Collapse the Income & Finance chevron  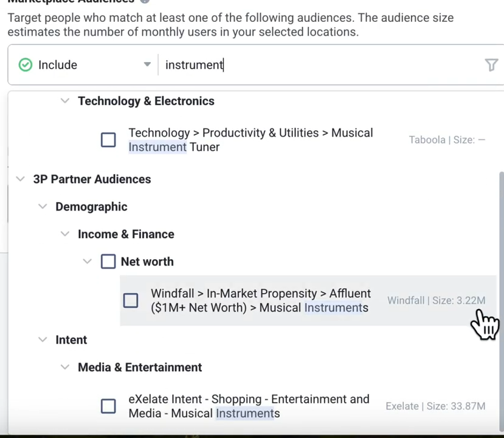tap(65, 234)
